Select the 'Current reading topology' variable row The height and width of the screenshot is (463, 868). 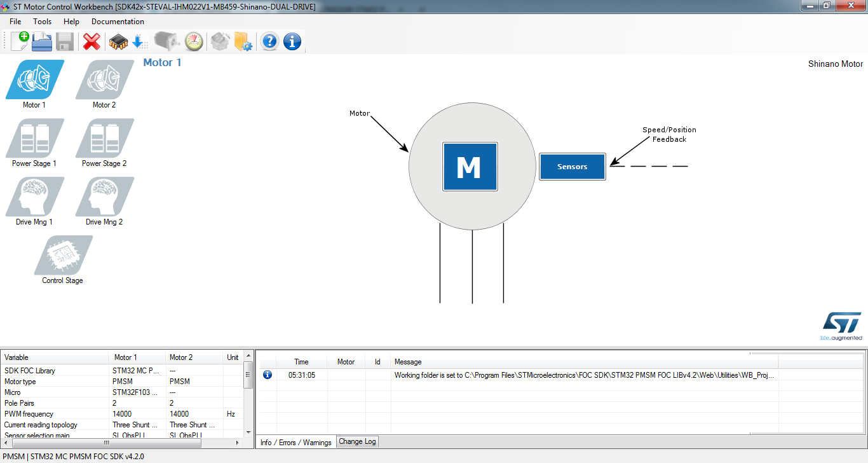(122, 425)
